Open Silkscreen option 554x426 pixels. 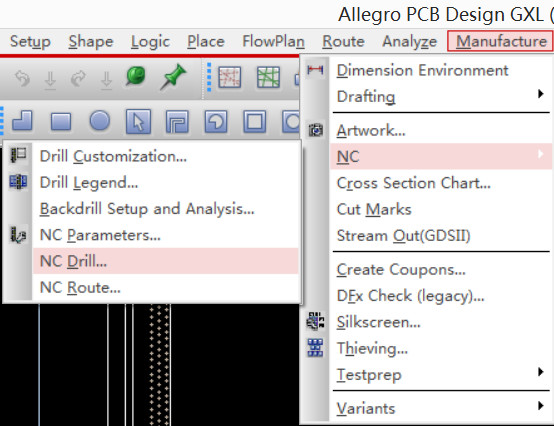(x=441, y=322)
